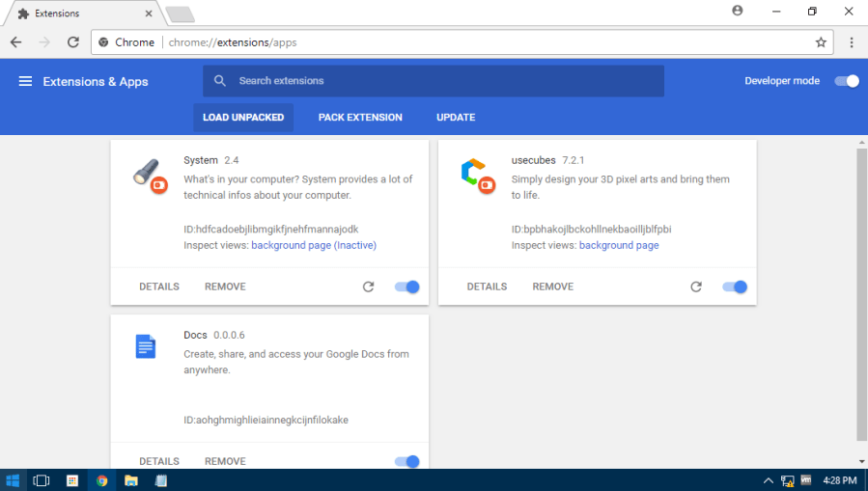868x491 pixels.
Task: Click the browser reload page icon
Action: pos(72,42)
